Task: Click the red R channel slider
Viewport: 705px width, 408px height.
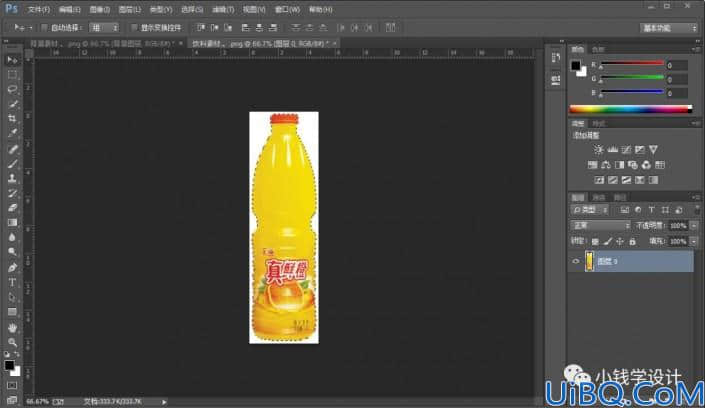Action: [x=632, y=64]
